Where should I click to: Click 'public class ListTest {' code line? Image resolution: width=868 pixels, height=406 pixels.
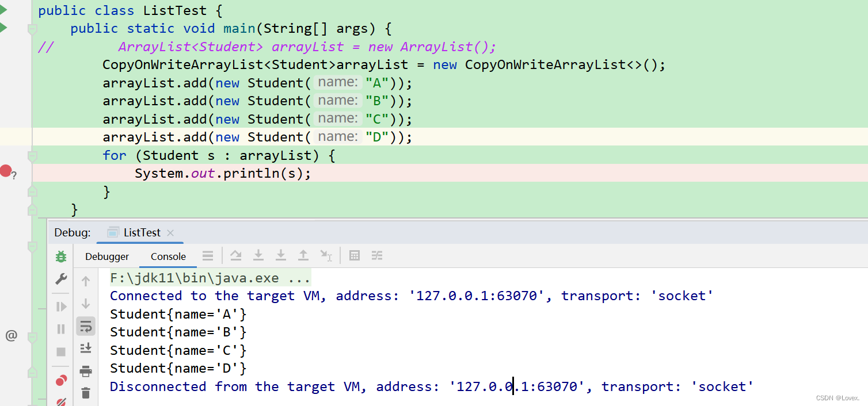click(130, 10)
